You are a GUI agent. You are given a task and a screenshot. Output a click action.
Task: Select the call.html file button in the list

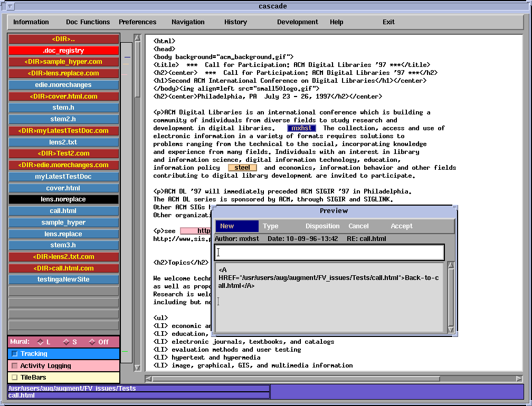pos(63,211)
